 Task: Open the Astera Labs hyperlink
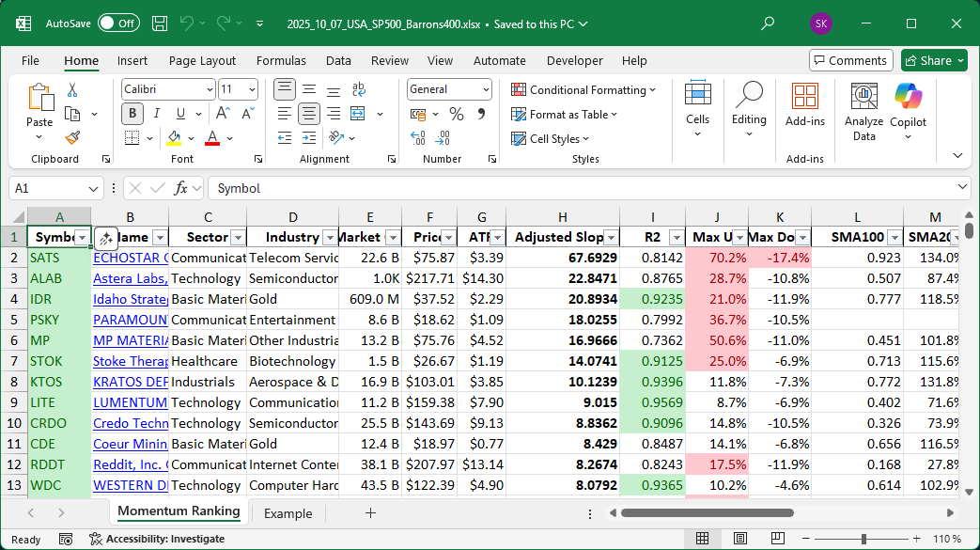pos(131,278)
